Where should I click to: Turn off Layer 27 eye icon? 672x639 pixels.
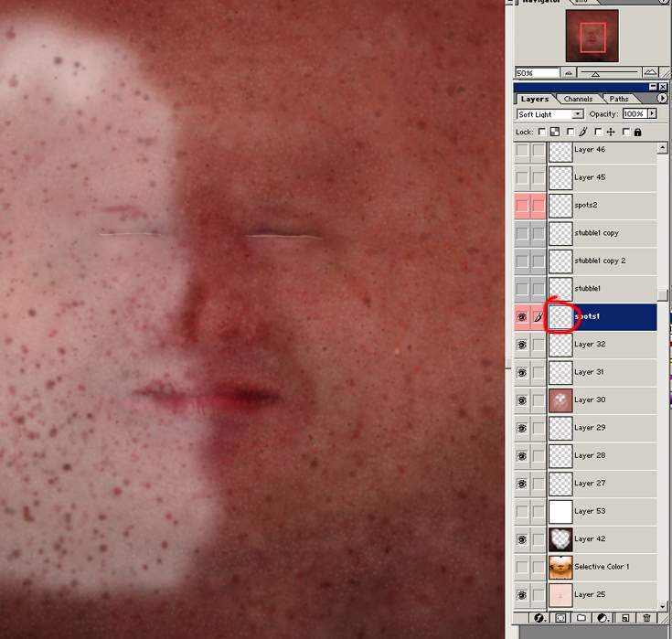pyautogui.click(x=522, y=485)
